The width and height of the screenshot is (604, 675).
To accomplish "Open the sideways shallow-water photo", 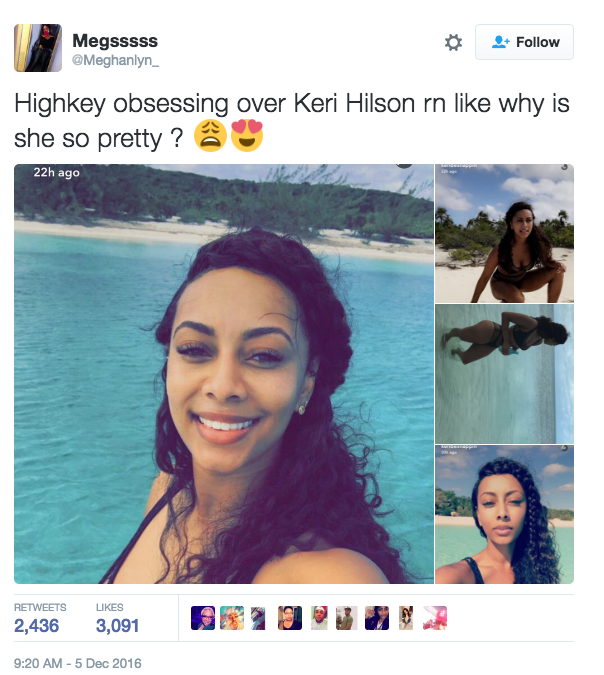I will click(504, 374).
